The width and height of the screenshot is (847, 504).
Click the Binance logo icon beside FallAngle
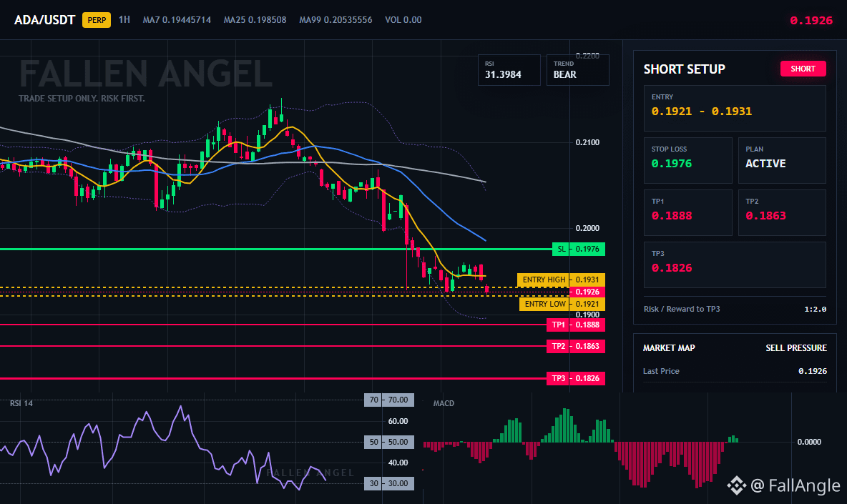click(x=735, y=485)
